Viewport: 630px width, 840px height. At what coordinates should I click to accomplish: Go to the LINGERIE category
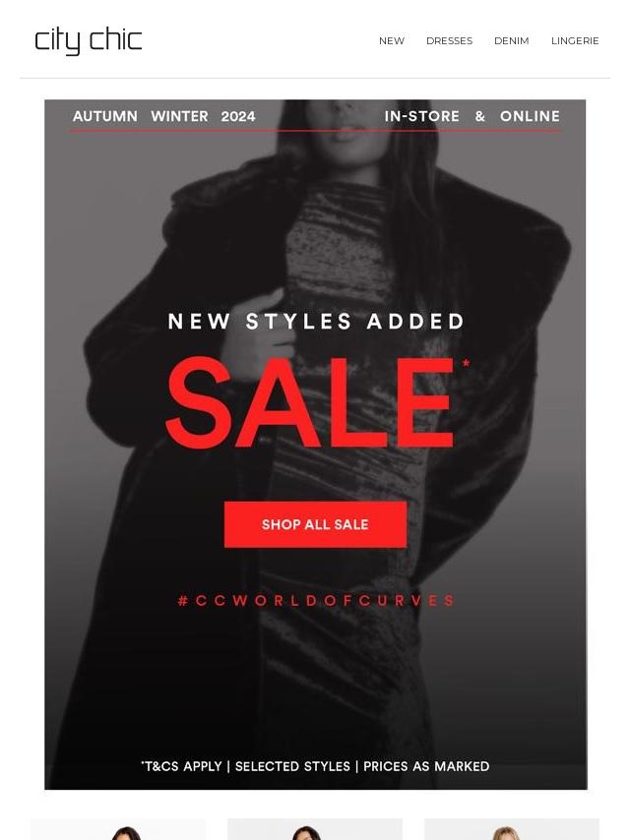575,40
